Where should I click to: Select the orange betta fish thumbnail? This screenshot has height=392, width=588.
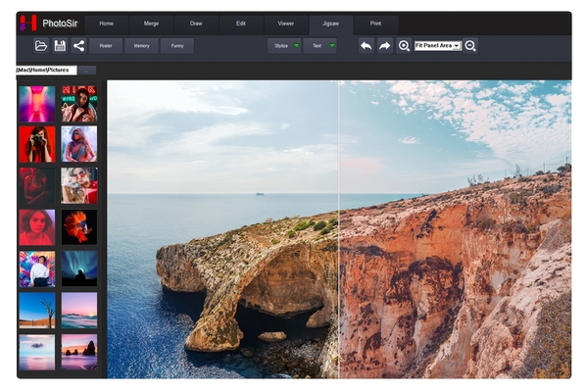[x=79, y=226]
